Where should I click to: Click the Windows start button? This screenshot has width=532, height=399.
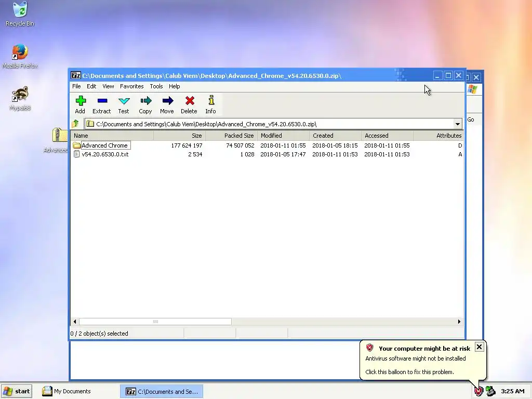tap(17, 391)
